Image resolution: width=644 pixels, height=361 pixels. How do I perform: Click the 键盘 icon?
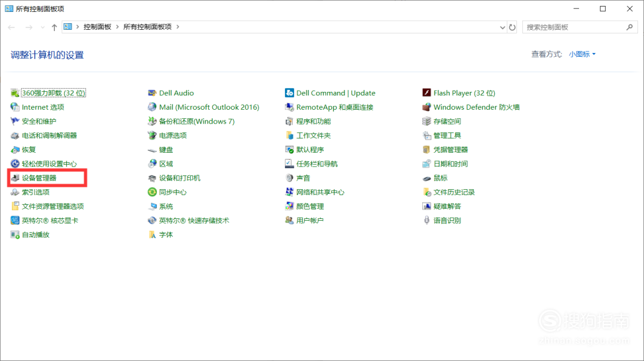pyautogui.click(x=152, y=150)
